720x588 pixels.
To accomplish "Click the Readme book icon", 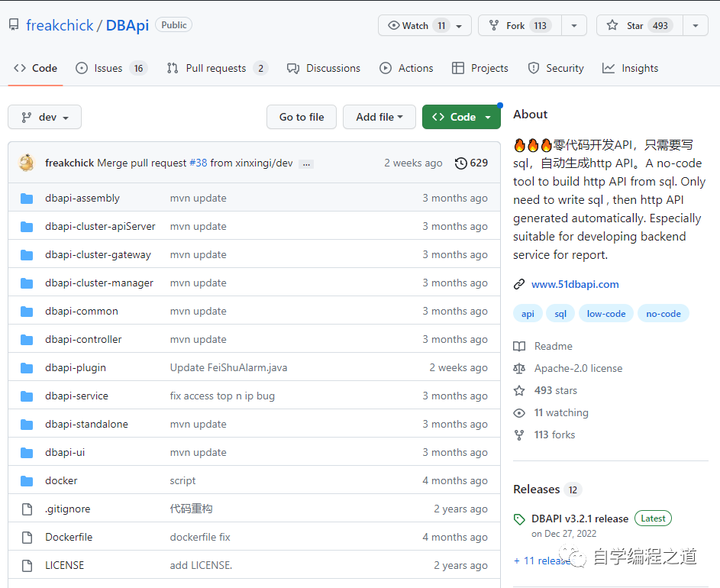I will click(519, 346).
